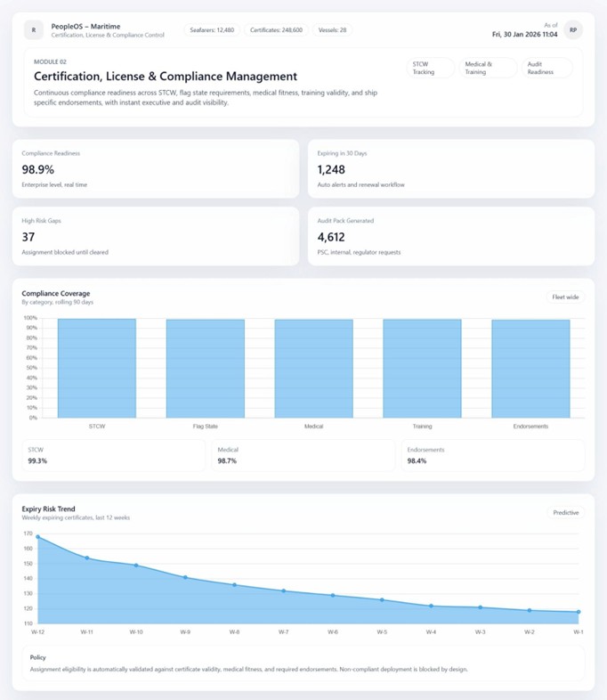Viewport: 607px width, 700px height.
Task: Select the Medical 98.7% stat tile
Action: click(304, 455)
